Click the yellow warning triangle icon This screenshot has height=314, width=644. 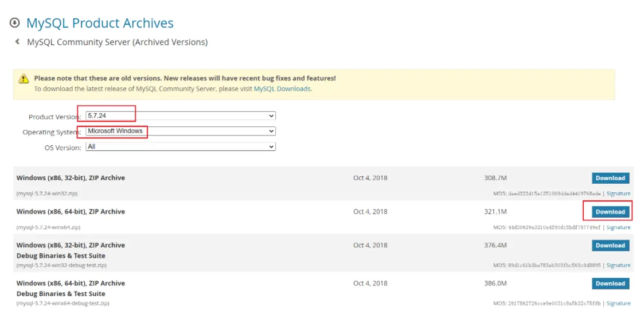pyautogui.click(x=24, y=79)
